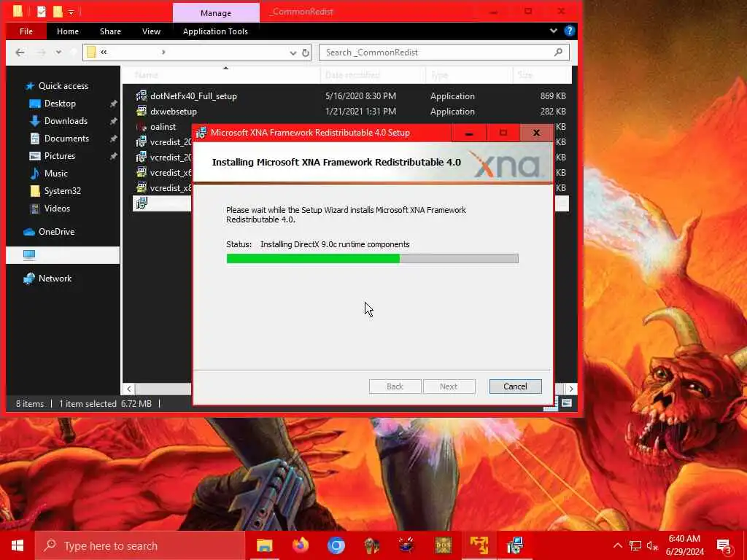
Task: Click the taskbar search box
Action: point(139,545)
